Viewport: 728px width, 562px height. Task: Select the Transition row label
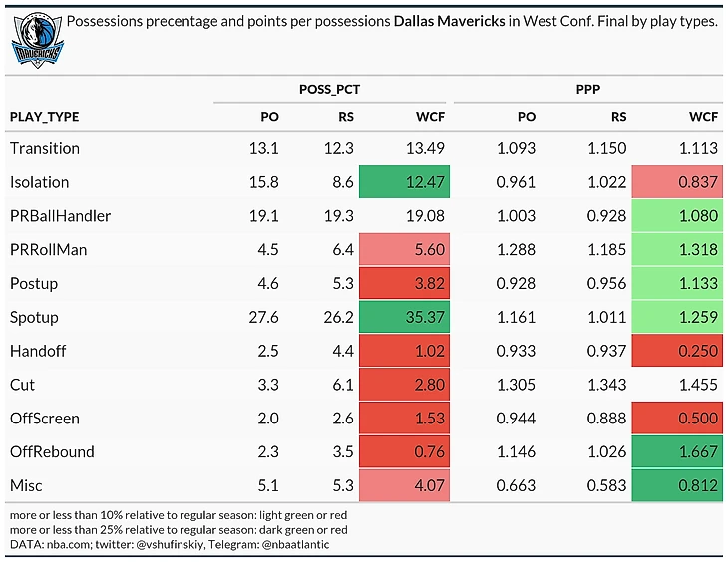[45, 149]
